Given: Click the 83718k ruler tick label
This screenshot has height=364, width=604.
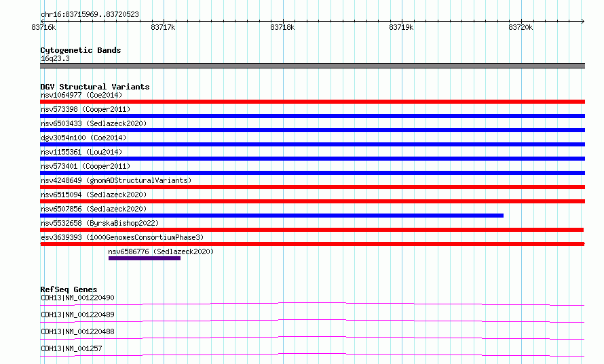Looking at the screenshot, I should (x=282, y=27).
